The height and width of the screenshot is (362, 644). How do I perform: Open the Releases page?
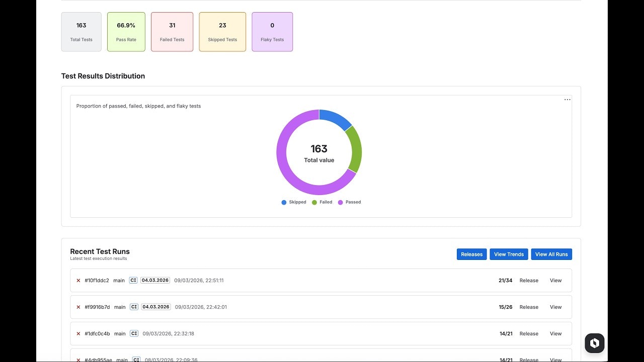click(472, 254)
